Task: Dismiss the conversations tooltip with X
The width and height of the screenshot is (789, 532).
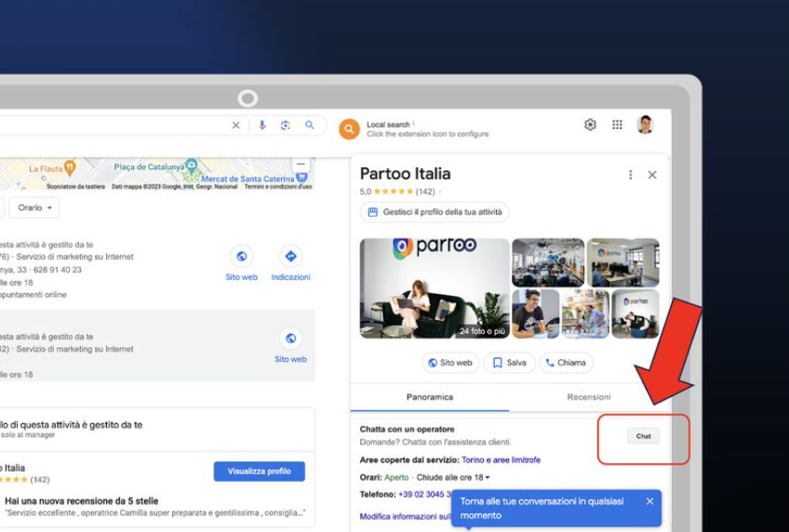Action: click(x=649, y=501)
